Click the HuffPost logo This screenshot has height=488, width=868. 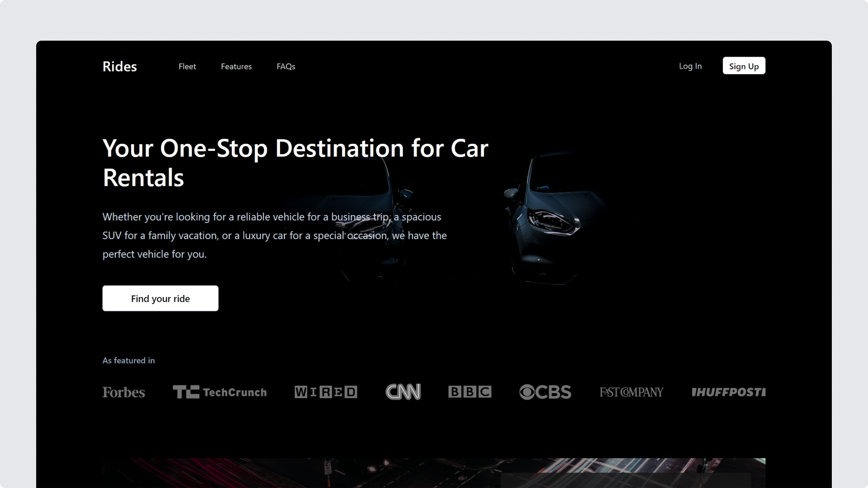pyautogui.click(x=728, y=392)
